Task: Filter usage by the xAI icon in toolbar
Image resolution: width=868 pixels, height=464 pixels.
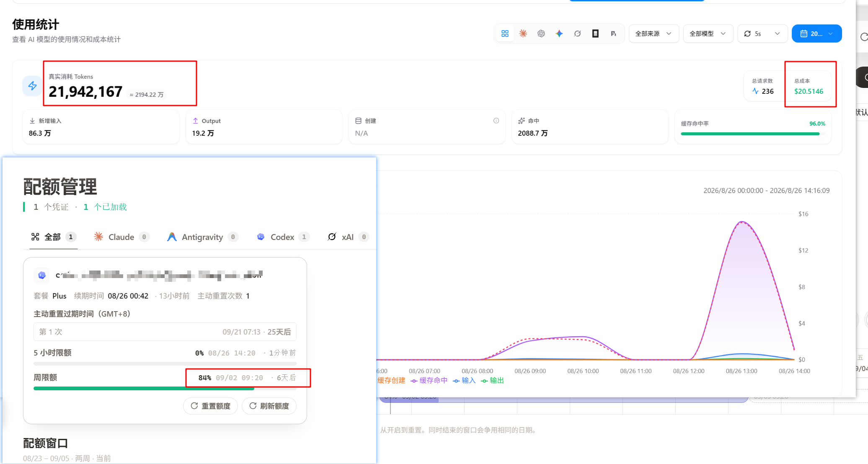Action: click(x=577, y=34)
